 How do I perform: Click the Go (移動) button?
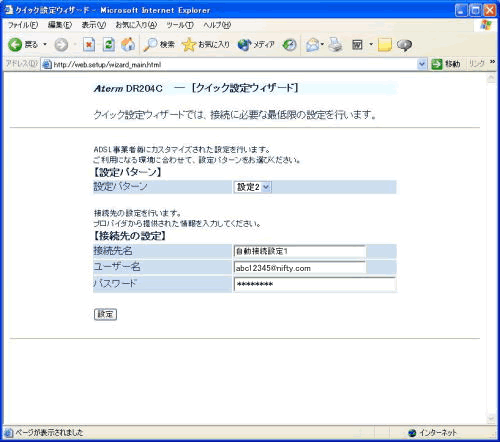pos(446,64)
